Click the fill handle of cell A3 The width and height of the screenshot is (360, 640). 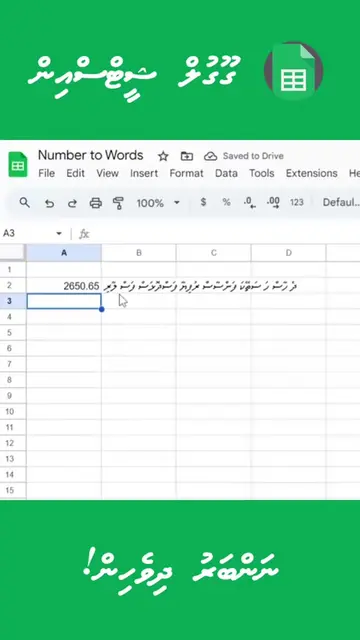[102, 309]
